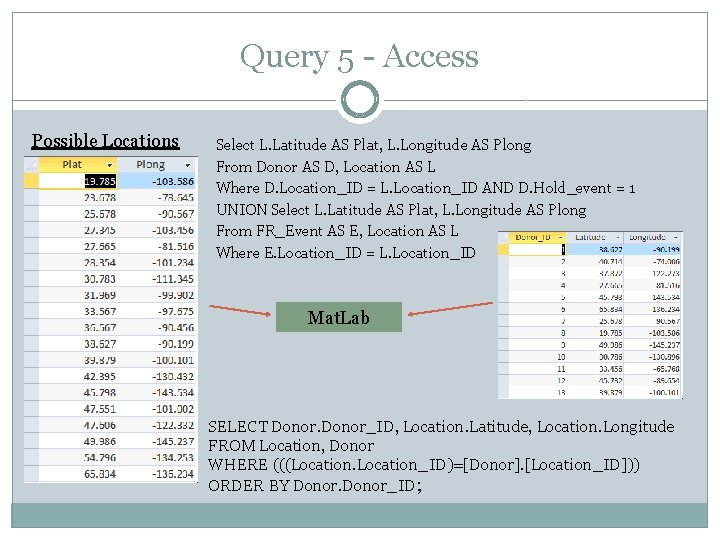Select the row selector of Donor_ID 10
The height and width of the screenshot is (540, 720).
(504, 357)
